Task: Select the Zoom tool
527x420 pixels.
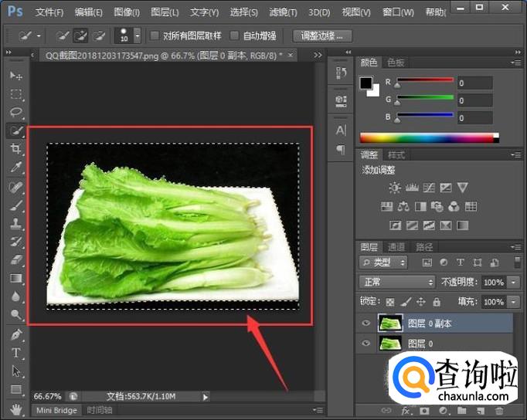Action: [x=15, y=315]
